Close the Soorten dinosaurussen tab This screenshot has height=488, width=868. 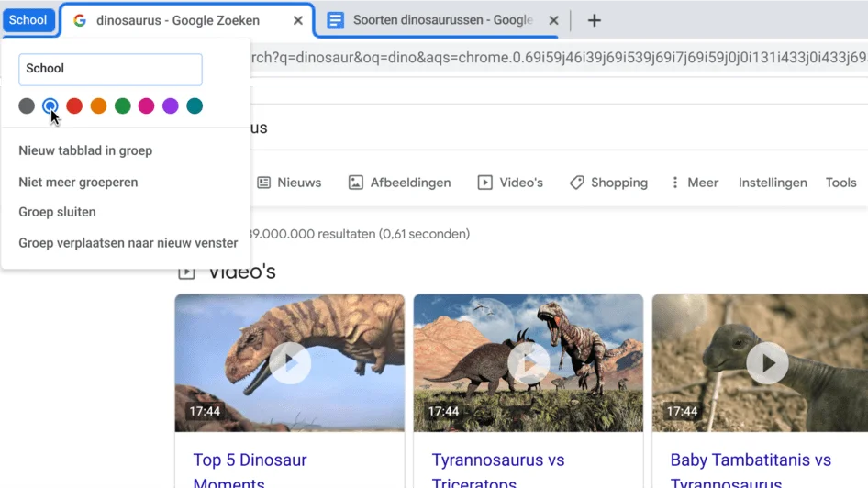coord(553,20)
